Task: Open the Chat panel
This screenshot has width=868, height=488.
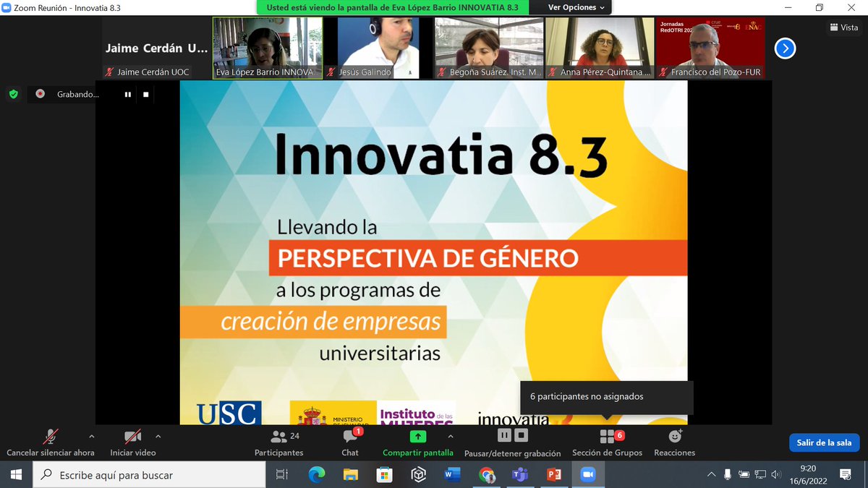Action: (x=350, y=442)
